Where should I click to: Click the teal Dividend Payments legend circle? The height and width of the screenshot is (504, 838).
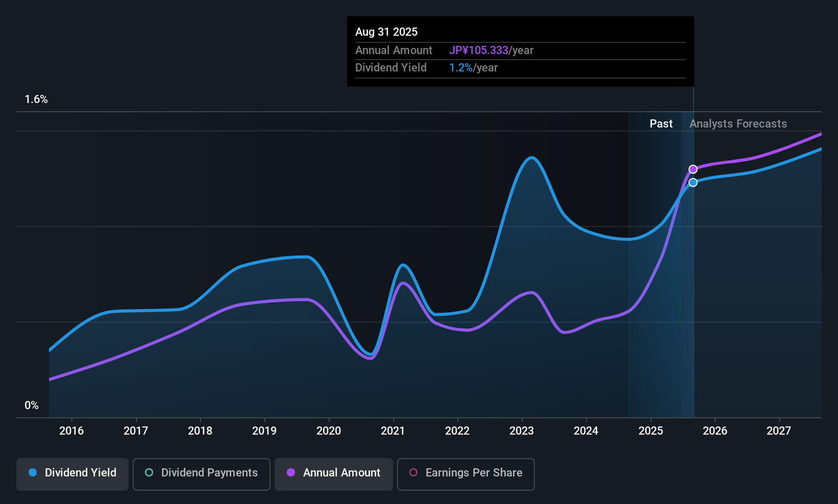149,472
